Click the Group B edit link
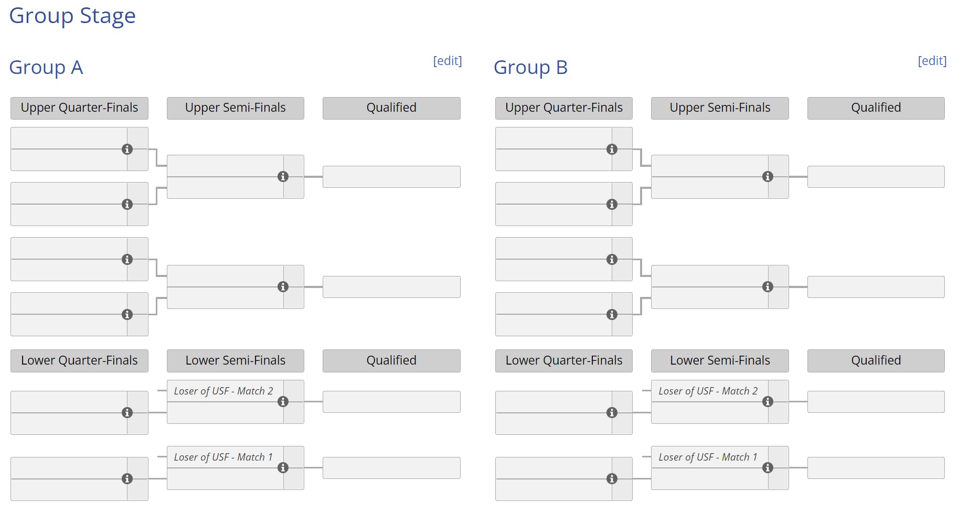Screen dimensions: 980x512 coord(932,61)
